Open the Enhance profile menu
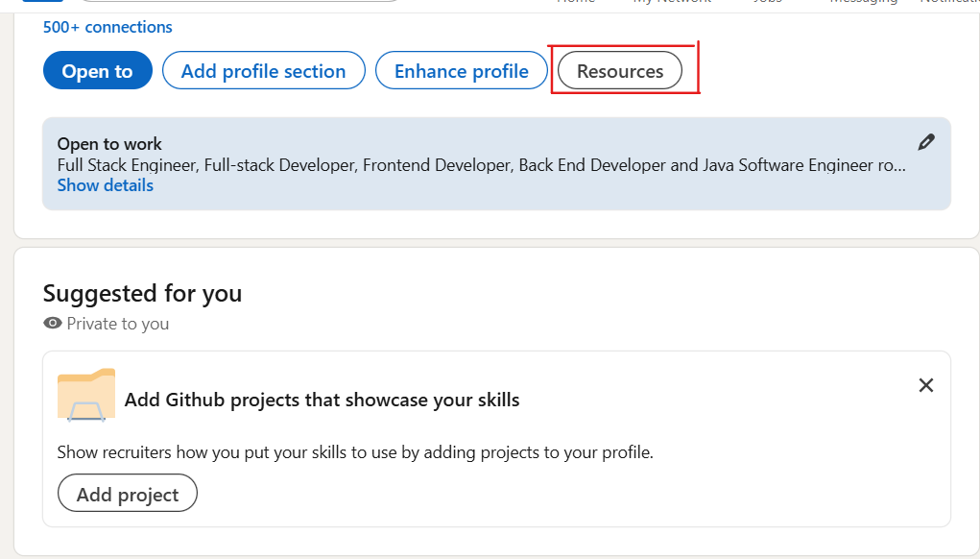Viewport: 980px width, 559px height. tap(461, 70)
